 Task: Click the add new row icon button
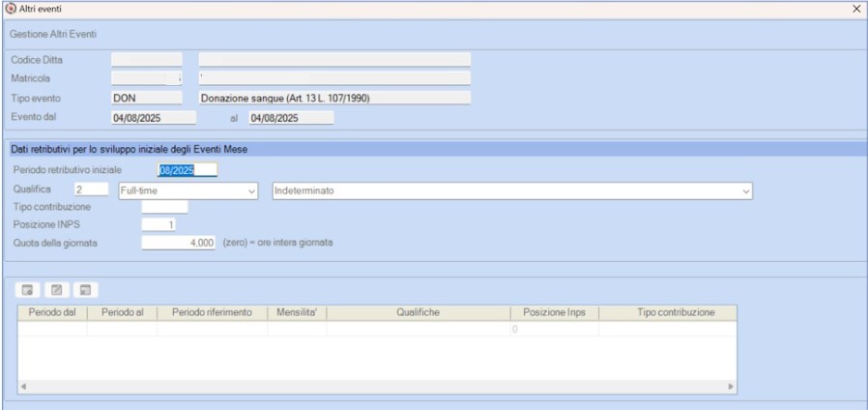click(28, 290)
